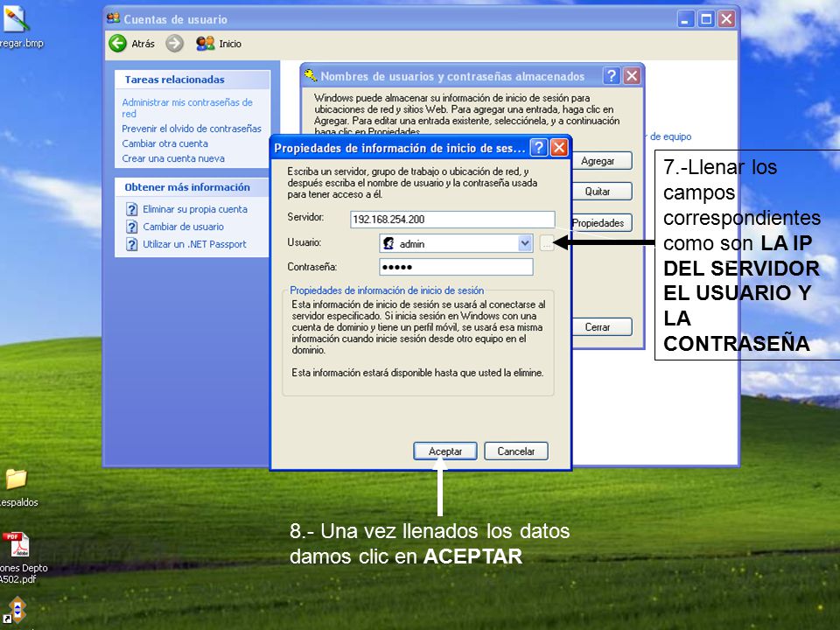840x630 pixels.
Task: Click help icon beside Cambiar de usuario
Action: click(132, 227)
